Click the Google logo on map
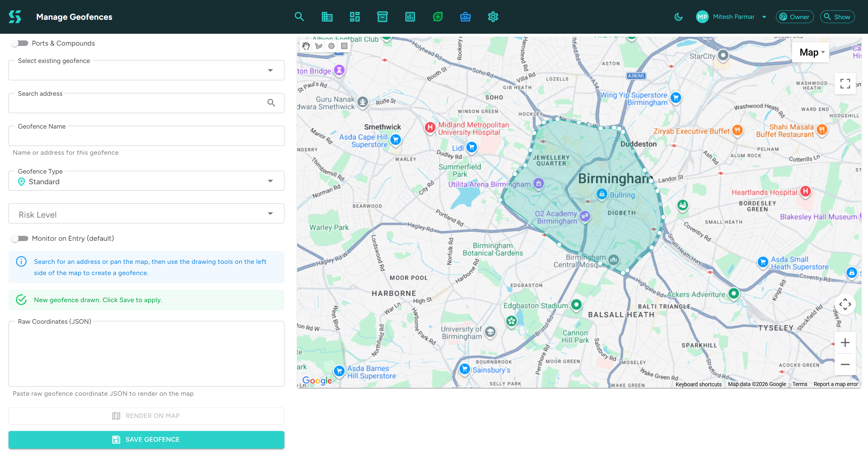The height and width of the screenshot is (455, 868). click(317, 381)
